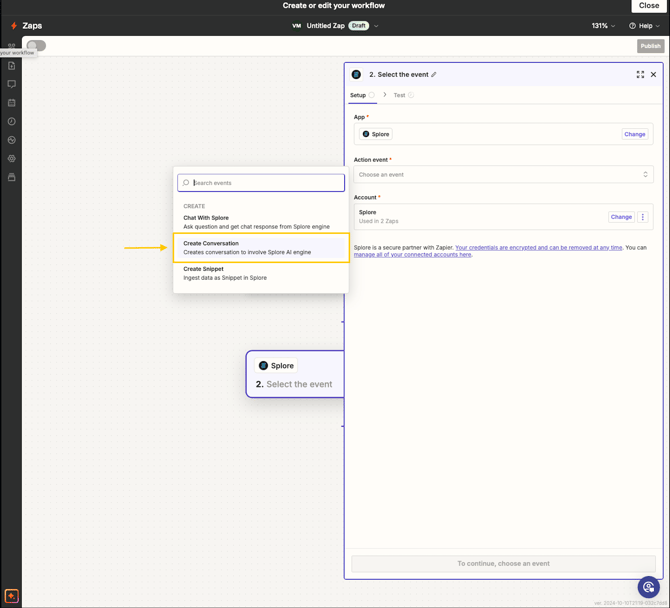This screenshot has width=670, height=608.
Task: Click Change button for the Splore account
Action: point(621,217)
